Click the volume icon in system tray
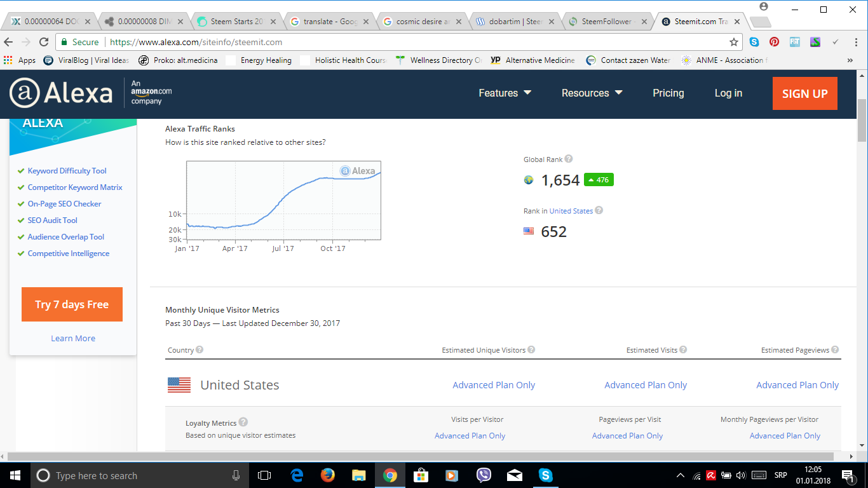This screenshot has width=868, height=488. coord(740,475)
